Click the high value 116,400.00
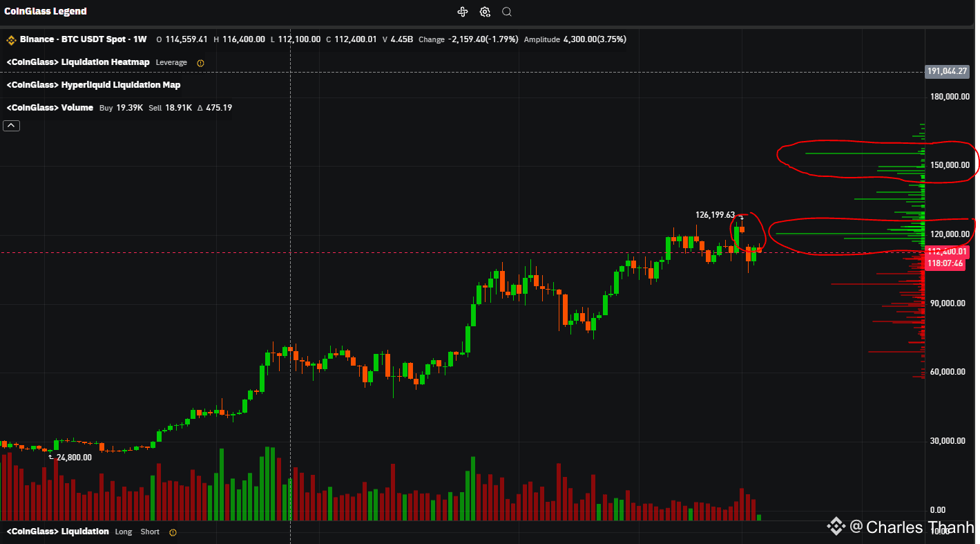 243,39
